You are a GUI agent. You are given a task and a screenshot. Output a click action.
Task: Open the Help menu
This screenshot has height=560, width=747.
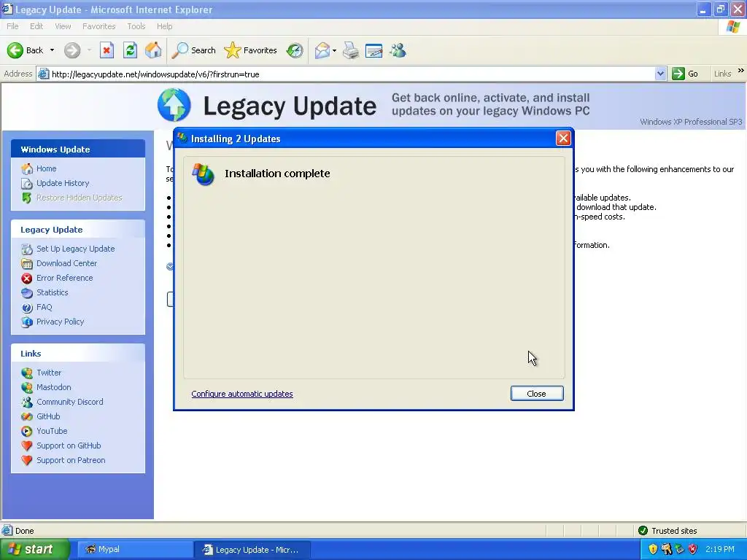[x=164, y=26]
